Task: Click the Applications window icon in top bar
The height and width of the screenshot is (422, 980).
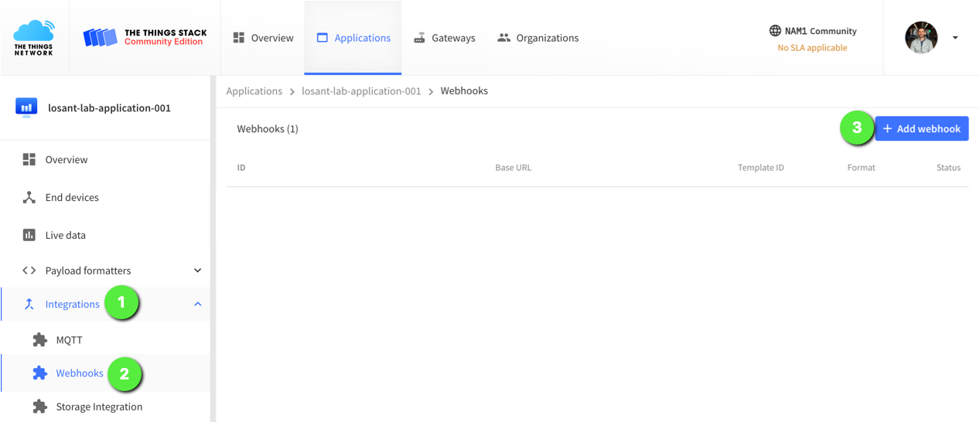Action: [x=323, y=37]
